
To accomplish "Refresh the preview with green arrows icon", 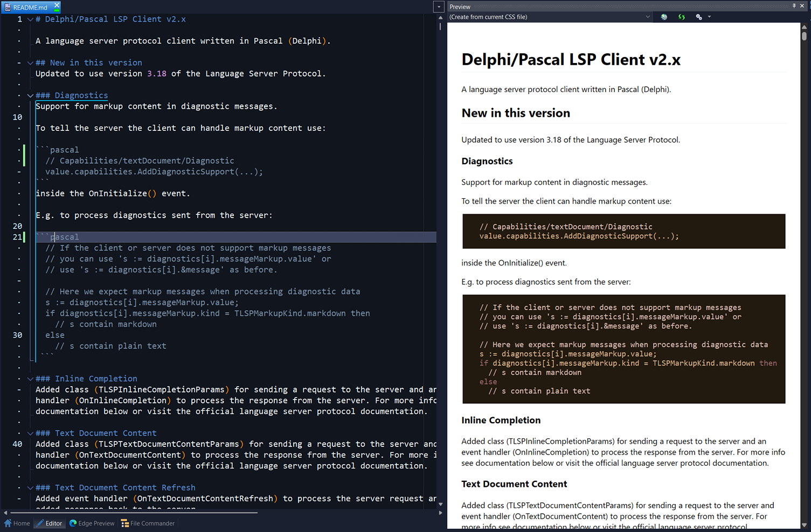I will [x=682, y=17].
